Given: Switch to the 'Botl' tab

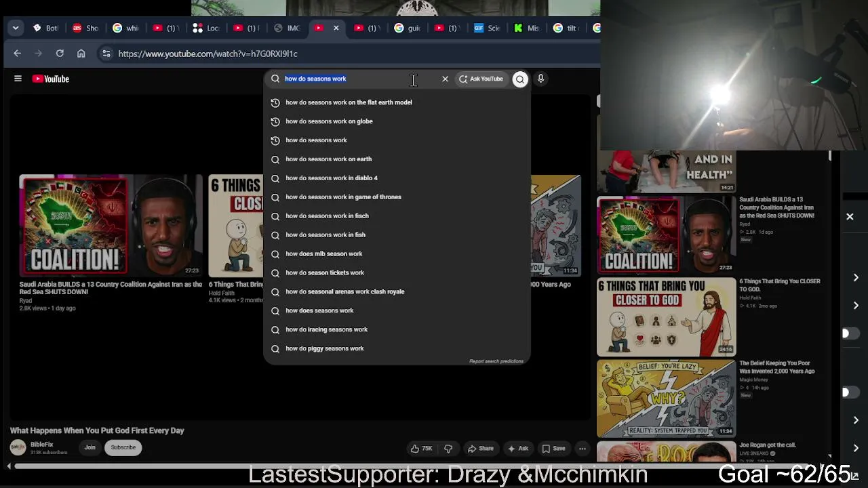Looking at the screenshot, I should [45, 28].
